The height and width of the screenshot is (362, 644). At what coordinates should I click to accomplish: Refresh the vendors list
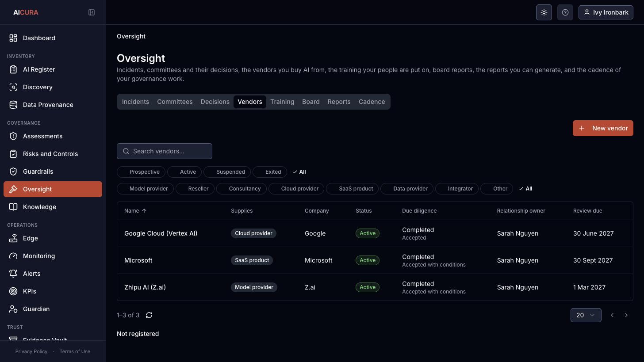pyautogui.click(x=149, y=315)
